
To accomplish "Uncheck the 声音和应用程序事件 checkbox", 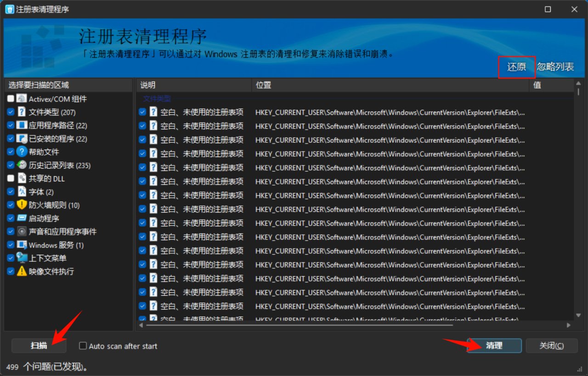I will 11,232.
